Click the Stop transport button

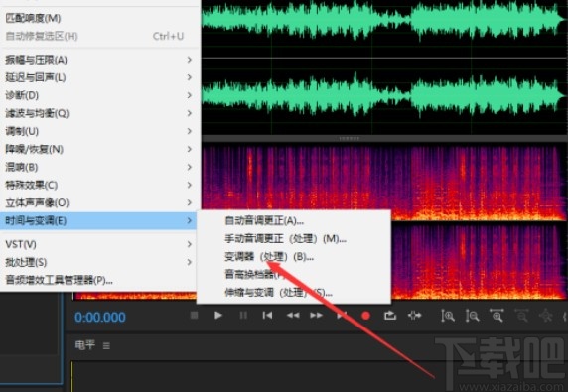[x=195, y=316]
